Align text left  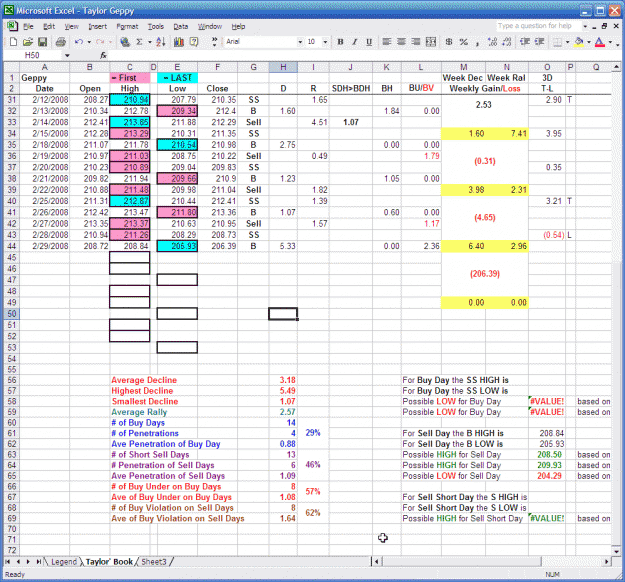386,42
